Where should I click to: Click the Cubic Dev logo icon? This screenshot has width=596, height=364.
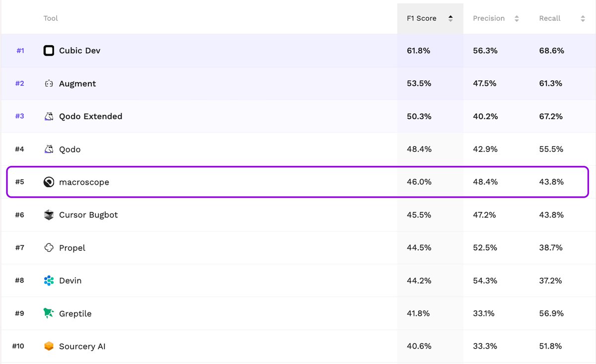pyautogui.click(x=49, y=51)
